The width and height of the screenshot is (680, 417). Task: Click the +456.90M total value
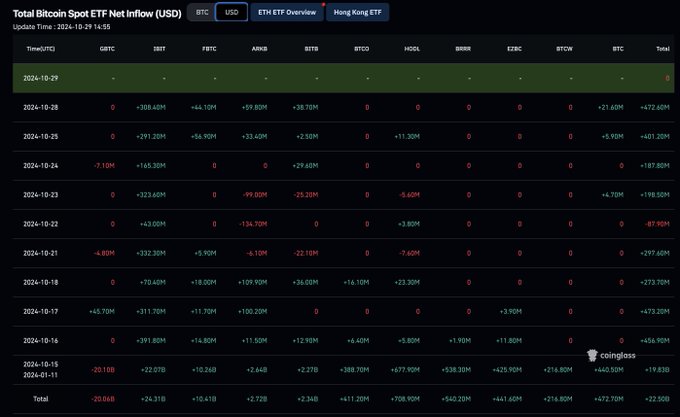[x=655, y=341]
